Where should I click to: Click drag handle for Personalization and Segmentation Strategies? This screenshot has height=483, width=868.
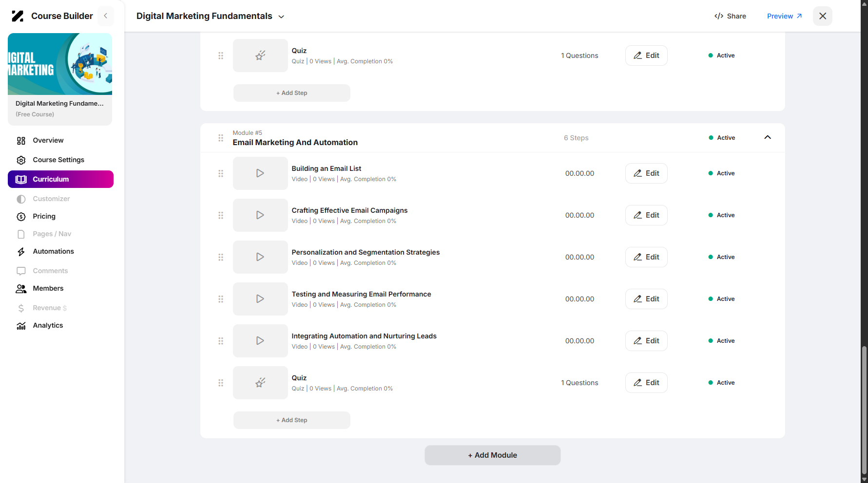pos(221,257)
